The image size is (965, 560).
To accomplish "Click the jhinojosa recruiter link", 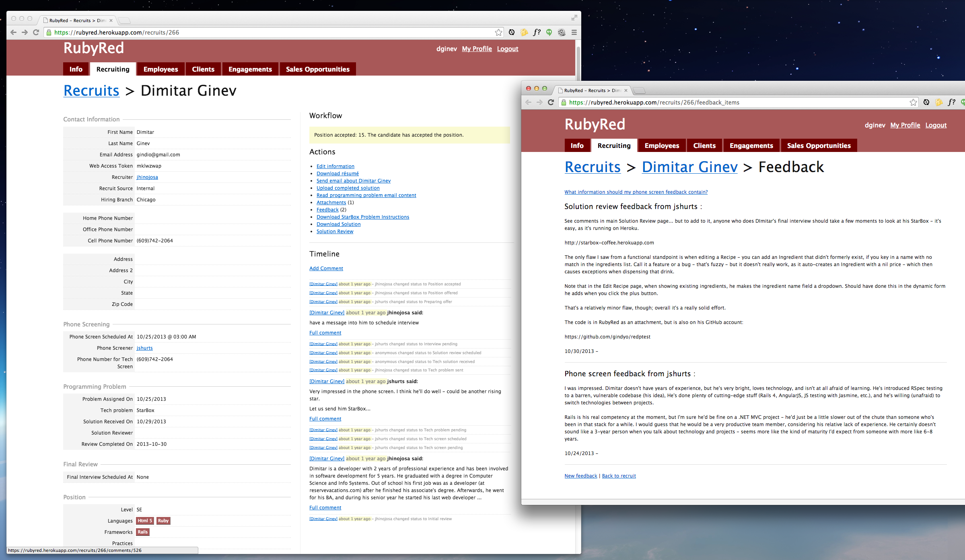I will [x=147, y=177].
